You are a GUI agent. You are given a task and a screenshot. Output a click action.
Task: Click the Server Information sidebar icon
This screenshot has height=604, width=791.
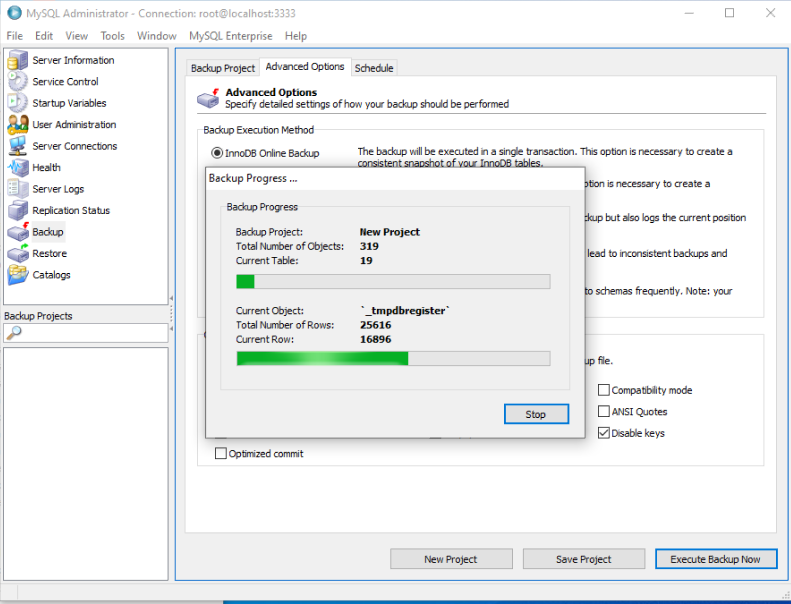pyautogui.click(x=18, y=61)
